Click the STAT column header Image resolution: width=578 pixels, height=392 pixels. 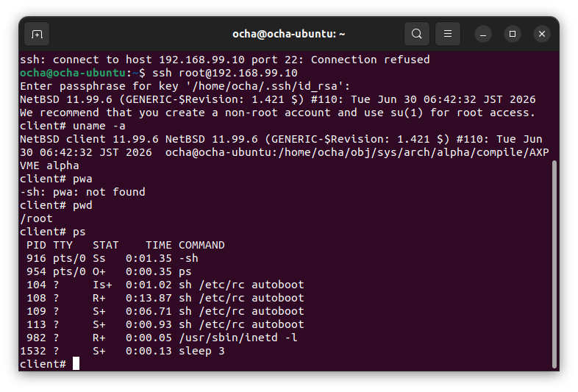click(x=105, y=245)
